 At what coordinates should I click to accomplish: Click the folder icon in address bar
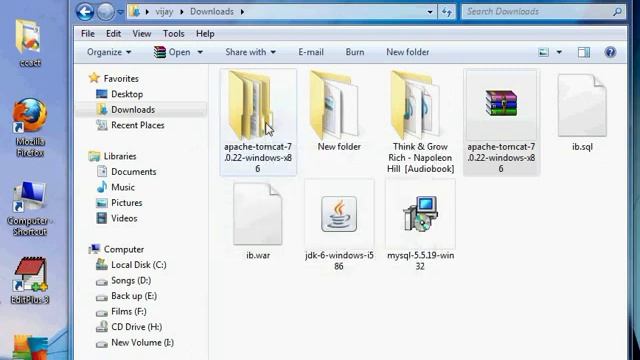click(x=135, y=11)
